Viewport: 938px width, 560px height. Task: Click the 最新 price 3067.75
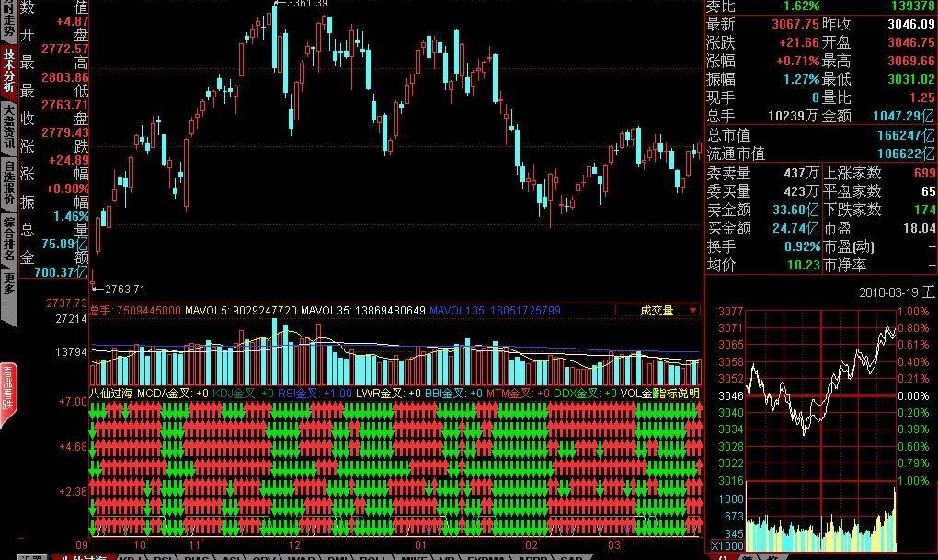[x=795, y=24]
